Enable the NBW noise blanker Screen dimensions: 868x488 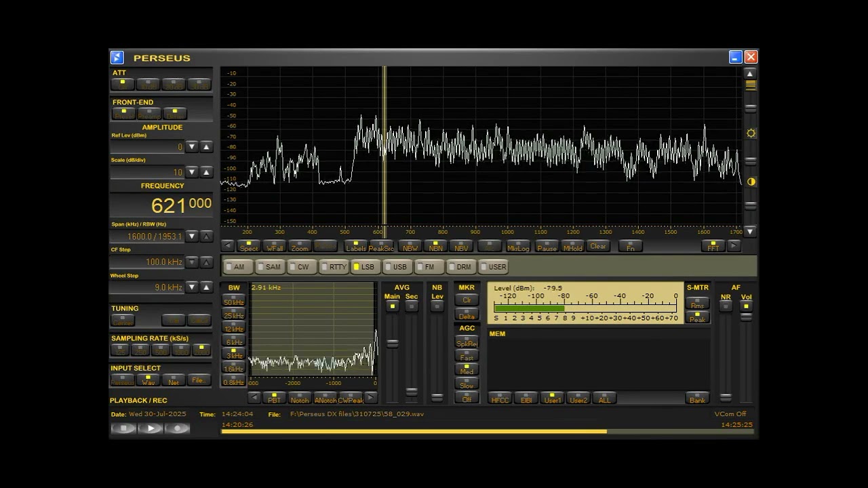[410, 246]
